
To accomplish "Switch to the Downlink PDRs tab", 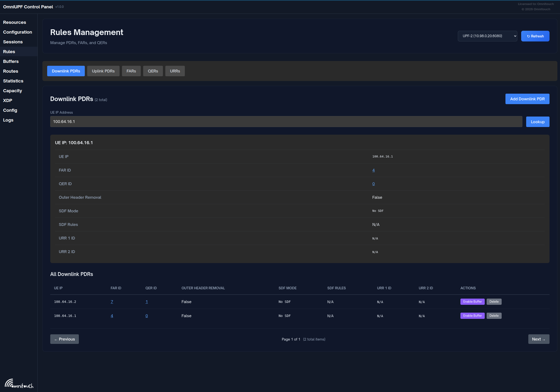I will pyautogui.click(x=66, y=71).
